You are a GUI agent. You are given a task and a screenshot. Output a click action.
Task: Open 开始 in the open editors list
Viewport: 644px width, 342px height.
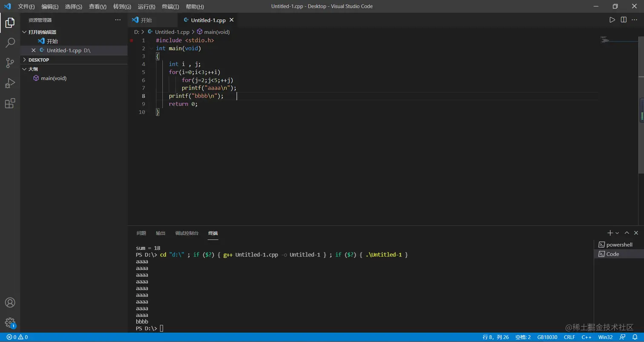coord(74,41)
